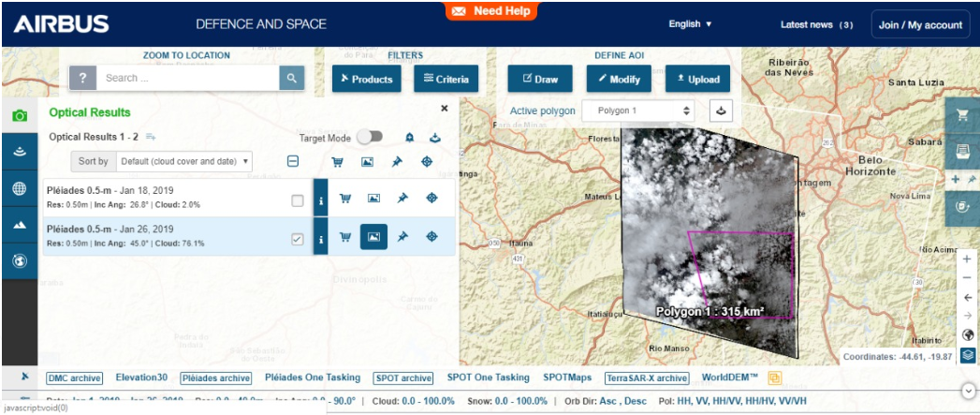The width and height of the screenshot is (980, 415).
Task: Click the Criteria filter button
Action: [446, 79]
